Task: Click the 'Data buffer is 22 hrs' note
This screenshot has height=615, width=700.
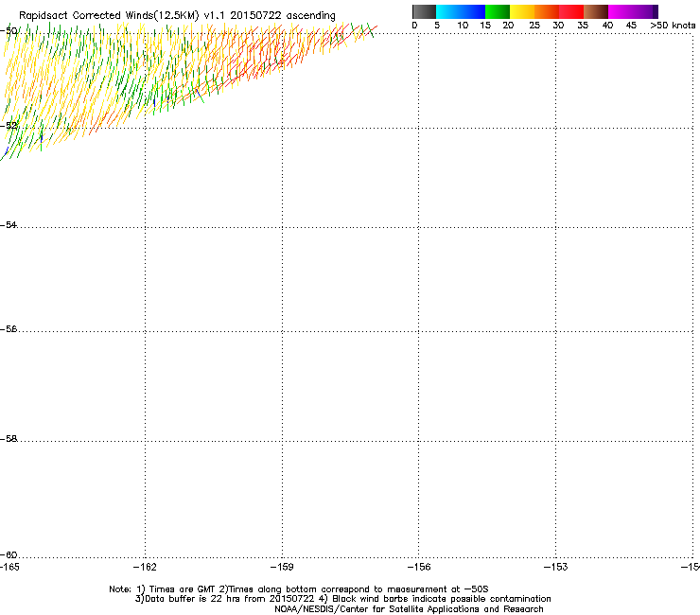Action: [x=342, y=599]
